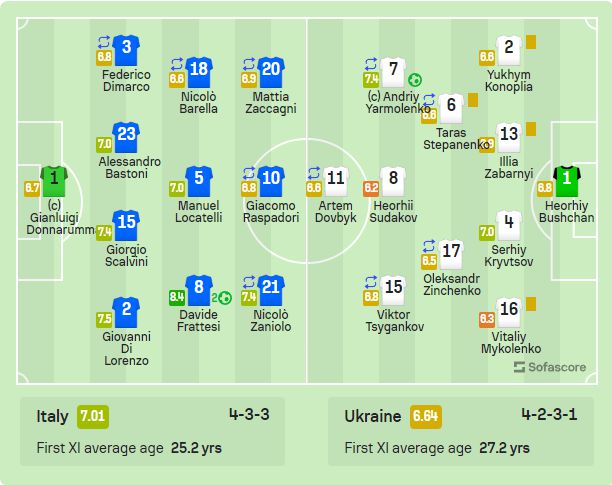Click Yarmolenko's number 7 white shirt
The height and width of the screenshot is (485, 612).
(394, 71)
